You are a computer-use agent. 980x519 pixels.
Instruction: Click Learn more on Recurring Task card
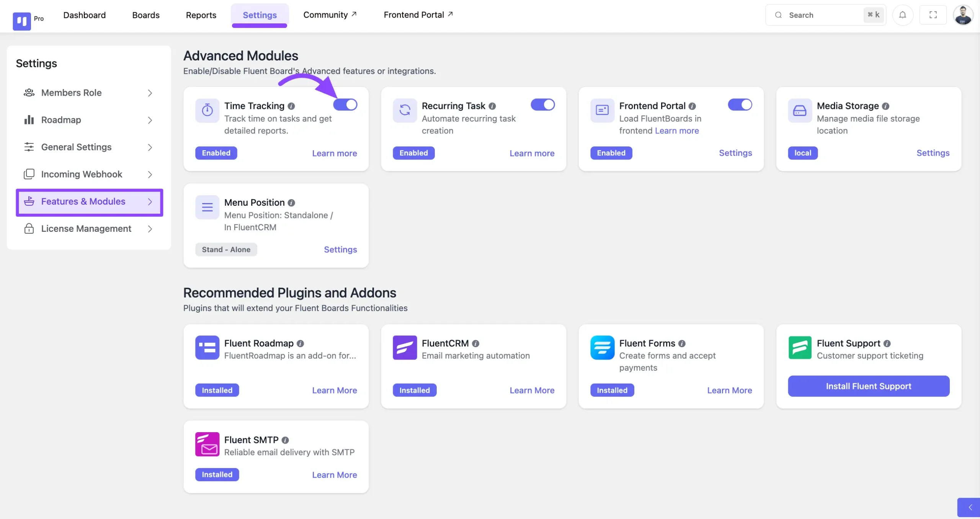tap(532, 153)
